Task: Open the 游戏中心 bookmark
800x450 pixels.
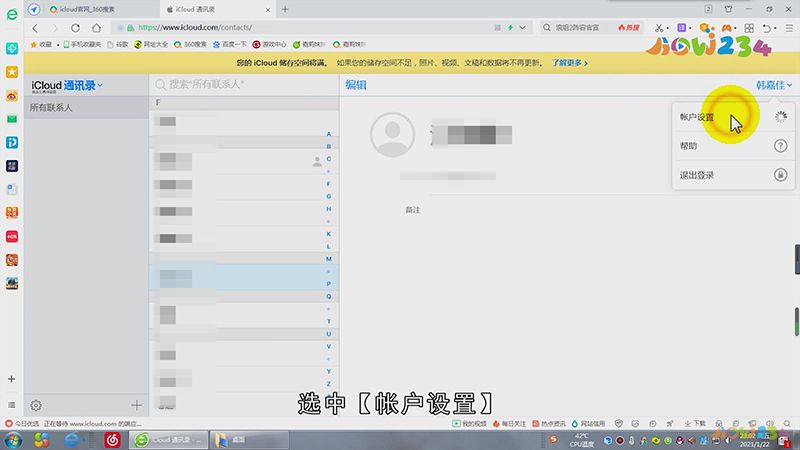Action: (269, 44)
